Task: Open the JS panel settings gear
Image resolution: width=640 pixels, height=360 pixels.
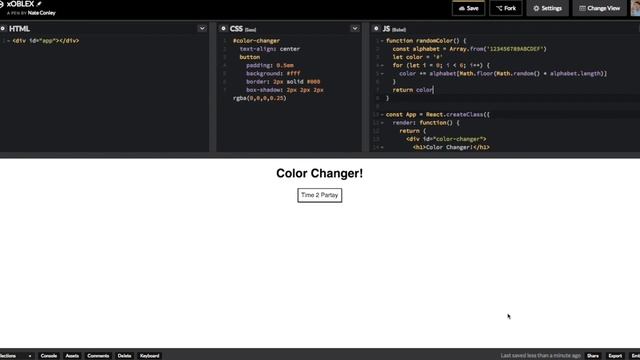Action: click(376, 29)
